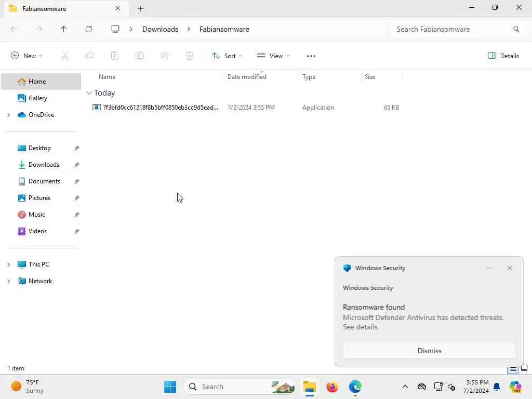Click Downloads in the breadcrumb path
This screenshot has height=399, width=532.
pos(160,29)
